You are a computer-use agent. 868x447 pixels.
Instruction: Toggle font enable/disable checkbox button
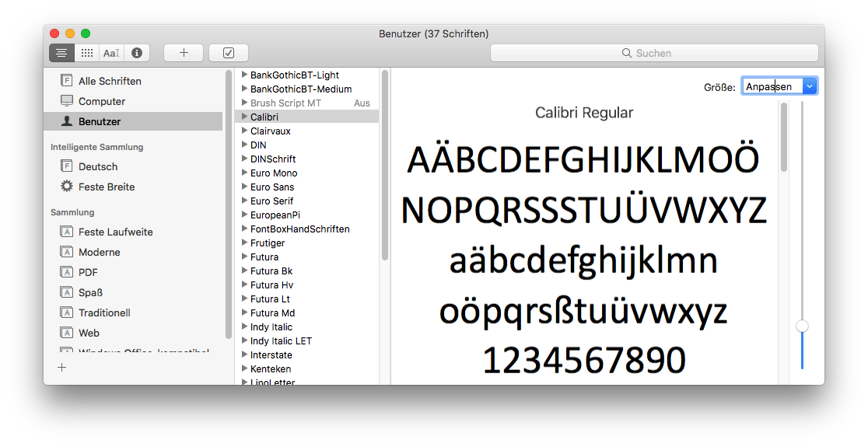tap(229, 53)
